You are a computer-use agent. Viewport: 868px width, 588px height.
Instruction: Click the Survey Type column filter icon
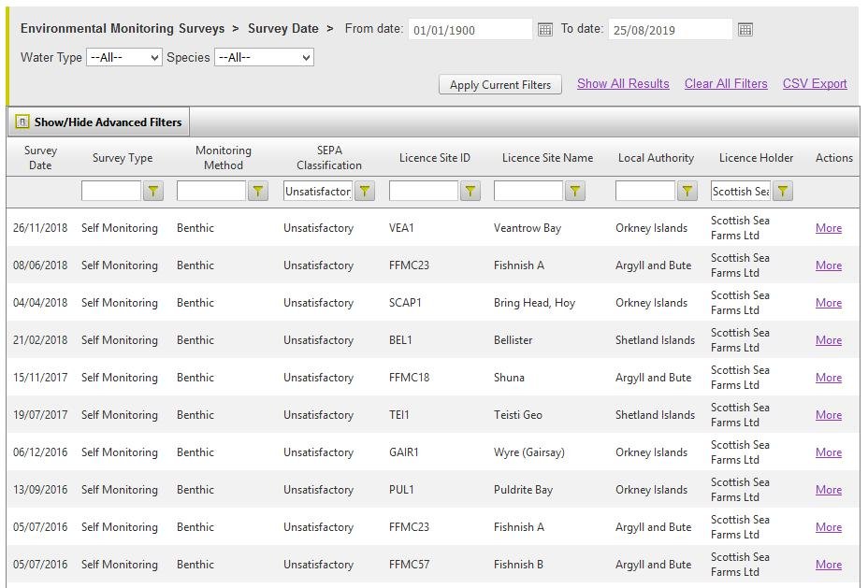click(153, 192)
